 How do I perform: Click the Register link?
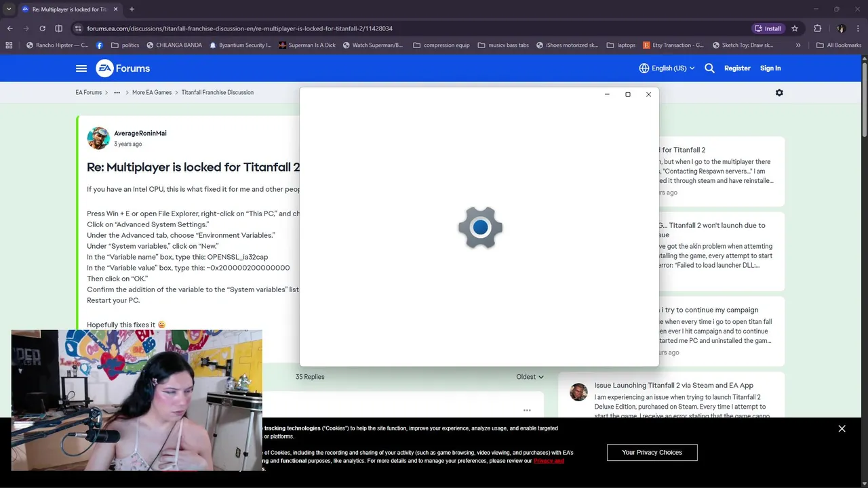737,68
